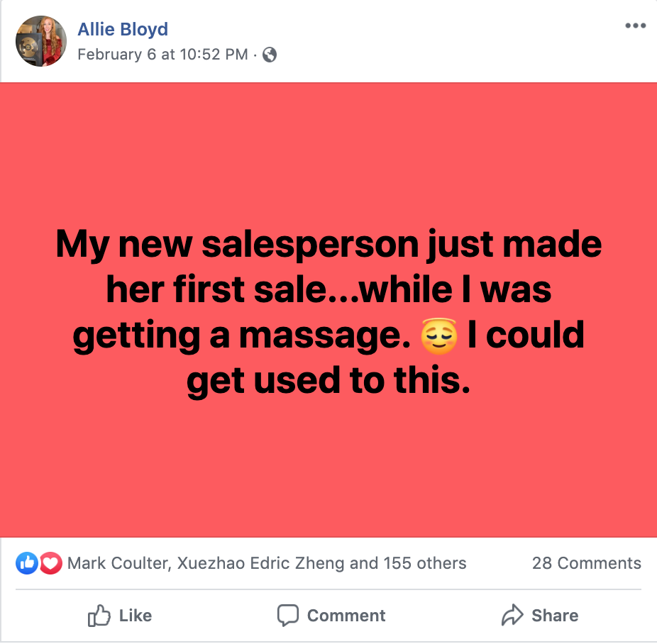Open Xuezhao Edric Zheng's profile link
Viewport: 657px width, 644px height.
[261, 564]
